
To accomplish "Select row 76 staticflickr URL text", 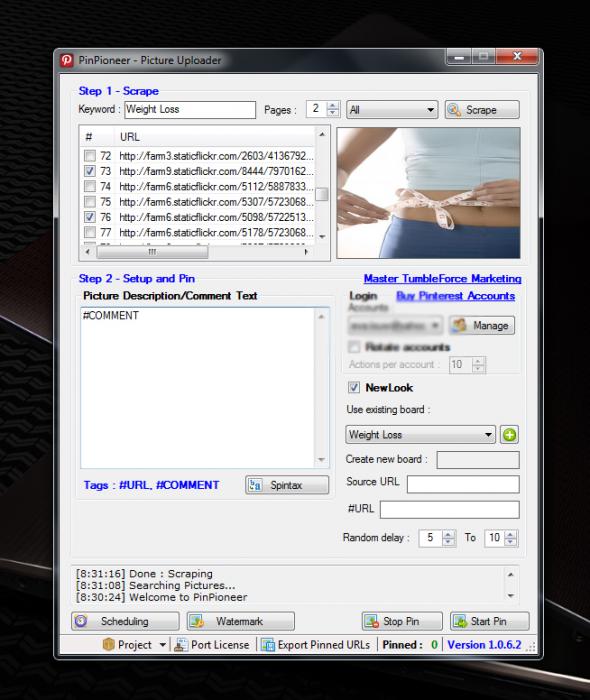I will [216, 217].
